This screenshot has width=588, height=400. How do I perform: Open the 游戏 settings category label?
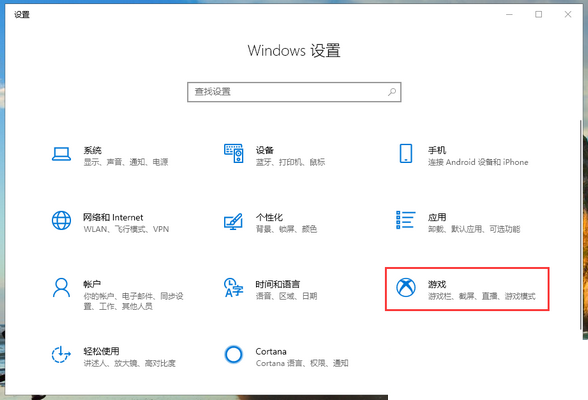pos(437,285)
